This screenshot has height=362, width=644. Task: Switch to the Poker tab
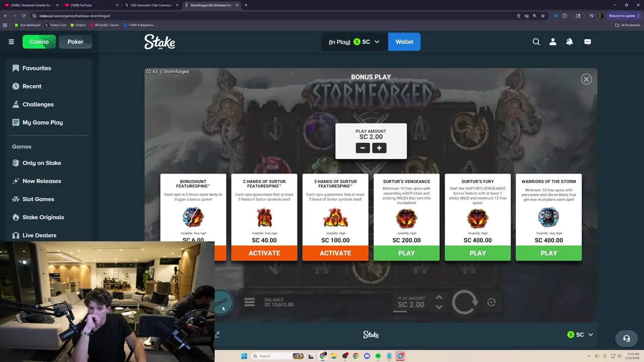[75, 42]
